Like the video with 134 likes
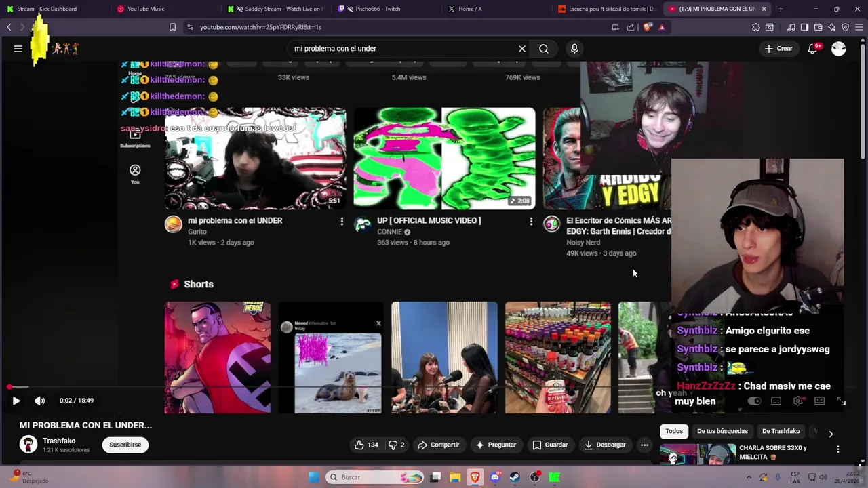Viewport: 868px width, 488px height. 366,445
